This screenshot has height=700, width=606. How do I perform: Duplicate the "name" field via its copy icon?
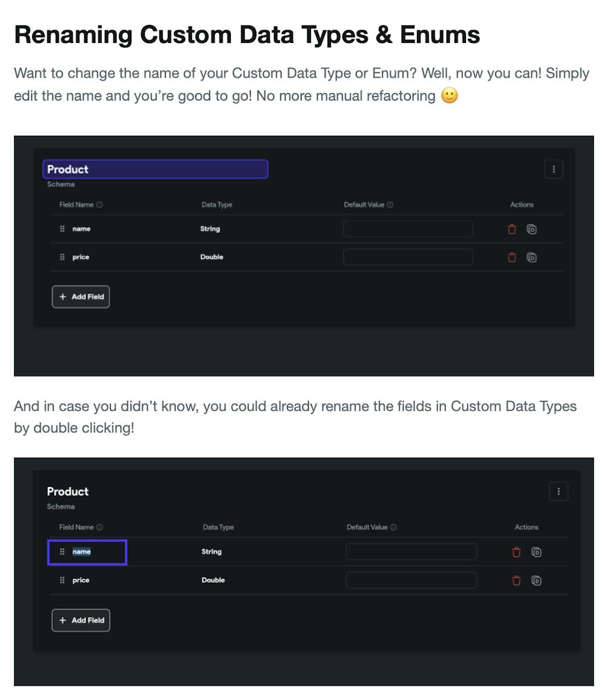click(x=531, y=229)
